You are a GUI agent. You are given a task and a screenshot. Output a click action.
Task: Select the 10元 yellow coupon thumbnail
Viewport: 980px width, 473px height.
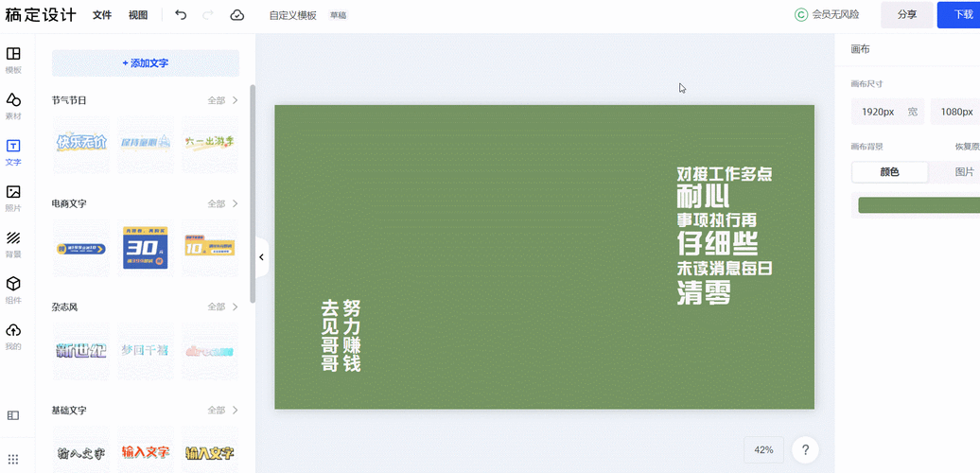click(209, 248)
